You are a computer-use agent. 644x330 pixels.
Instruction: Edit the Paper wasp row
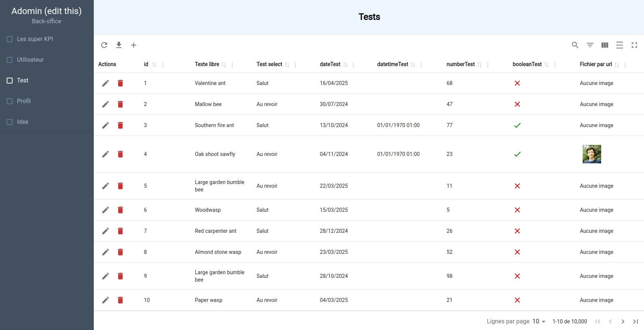(106, 300)
